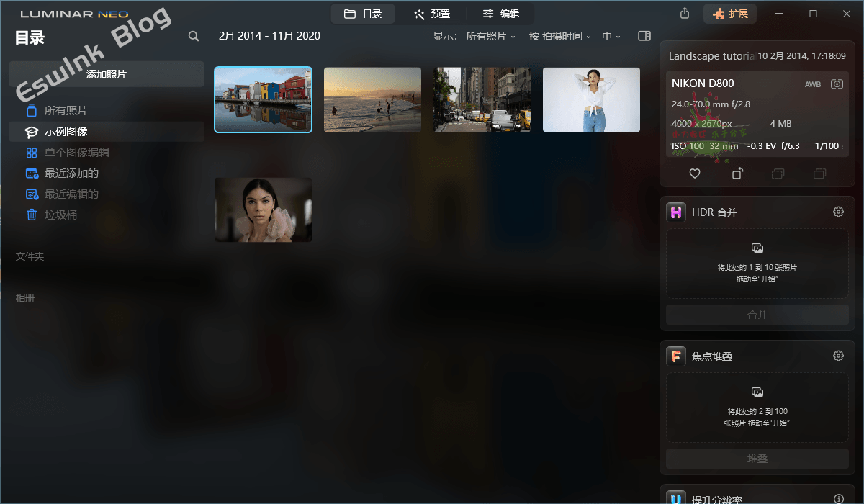864x504 pixels.
Task: Open the 扩展 extensions button
Action: point(730,14)
